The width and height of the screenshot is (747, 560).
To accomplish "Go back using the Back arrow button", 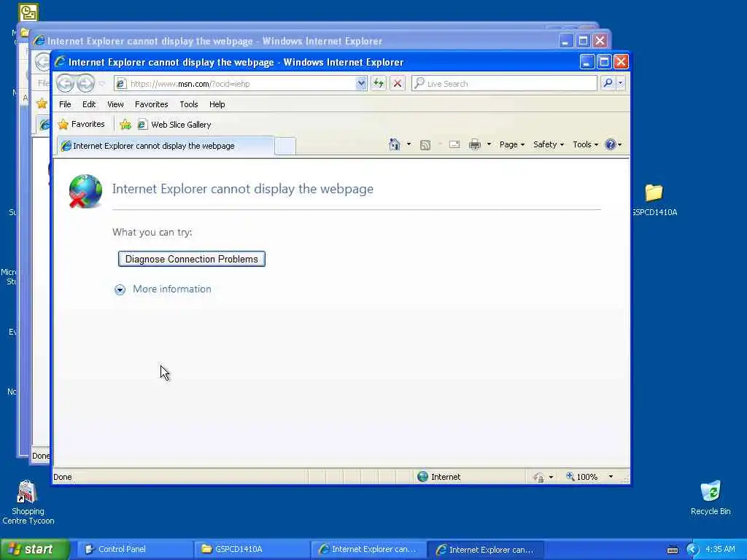I will 65,83.
